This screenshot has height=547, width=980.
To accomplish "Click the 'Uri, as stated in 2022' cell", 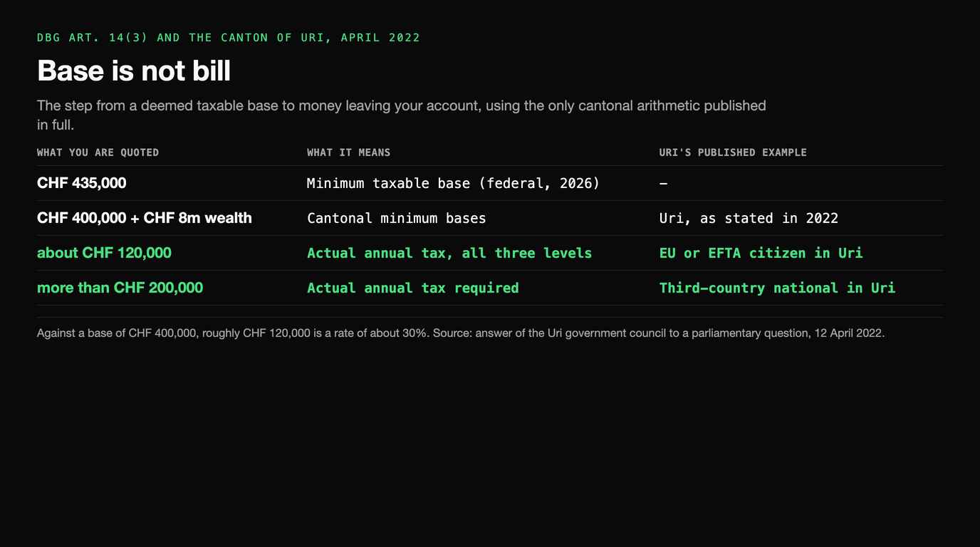I will pyautogui.click(x=749, y=219).
